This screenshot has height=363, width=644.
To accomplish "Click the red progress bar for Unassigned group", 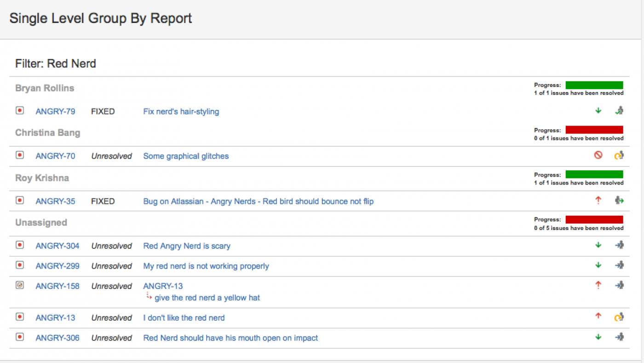I will tap(594, 219).
